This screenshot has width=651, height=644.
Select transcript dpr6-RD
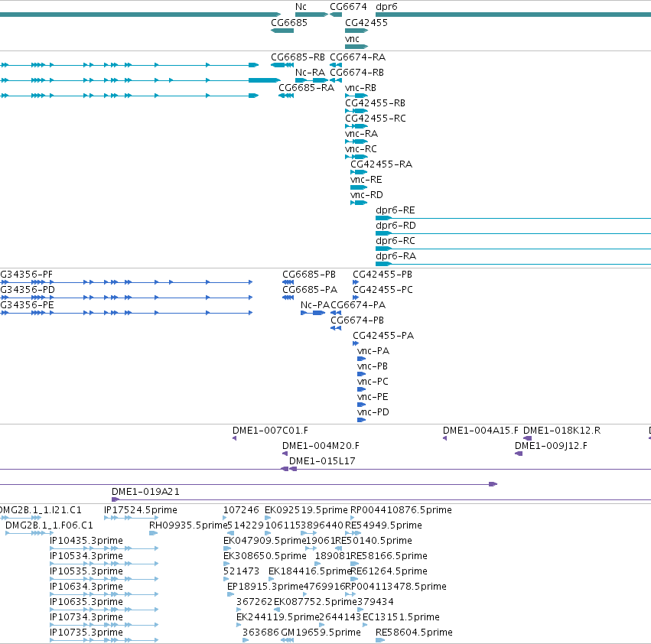(x=395, y=226)
